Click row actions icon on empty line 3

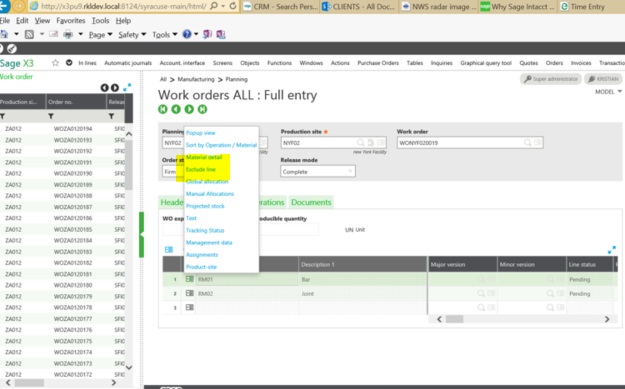point(190,307)
